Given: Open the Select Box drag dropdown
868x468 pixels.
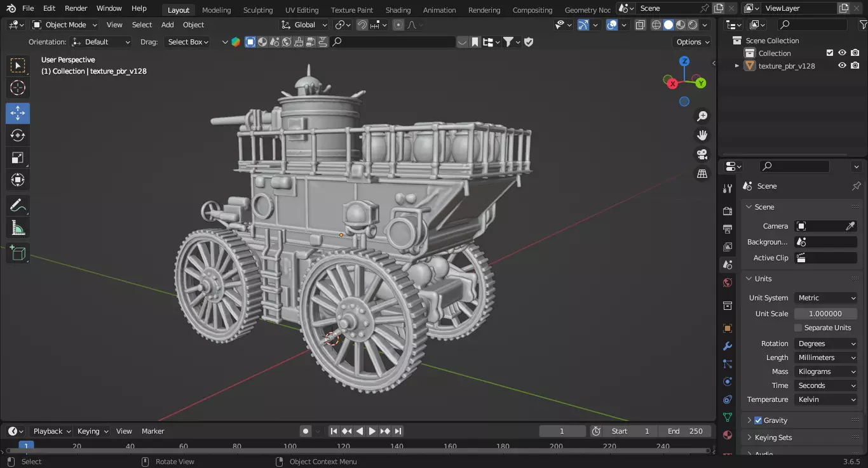Looking at the screenshot, I should [187, 42].
